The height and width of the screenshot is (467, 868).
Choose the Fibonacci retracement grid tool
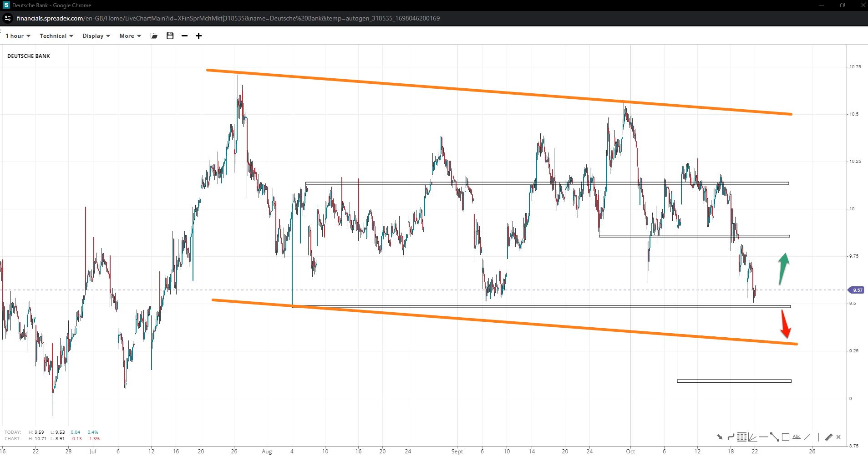tap(742, 437)
